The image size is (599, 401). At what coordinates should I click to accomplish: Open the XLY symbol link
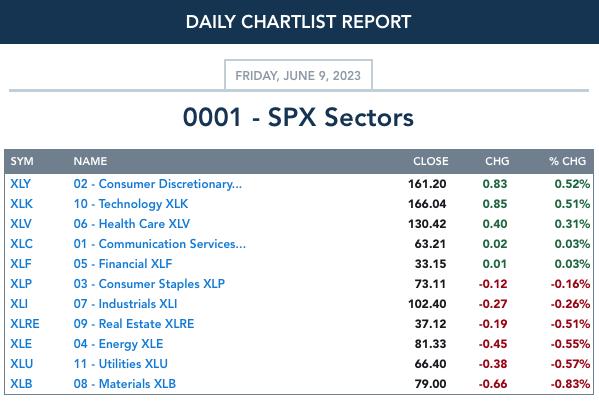[x=20, y=184]
